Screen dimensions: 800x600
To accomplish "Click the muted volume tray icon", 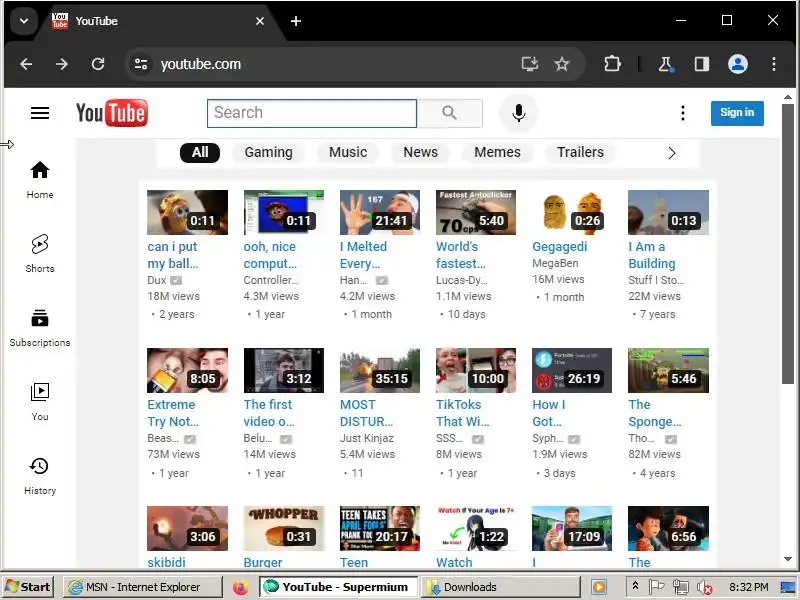I will pyautogui.click(x=705, y=587).
